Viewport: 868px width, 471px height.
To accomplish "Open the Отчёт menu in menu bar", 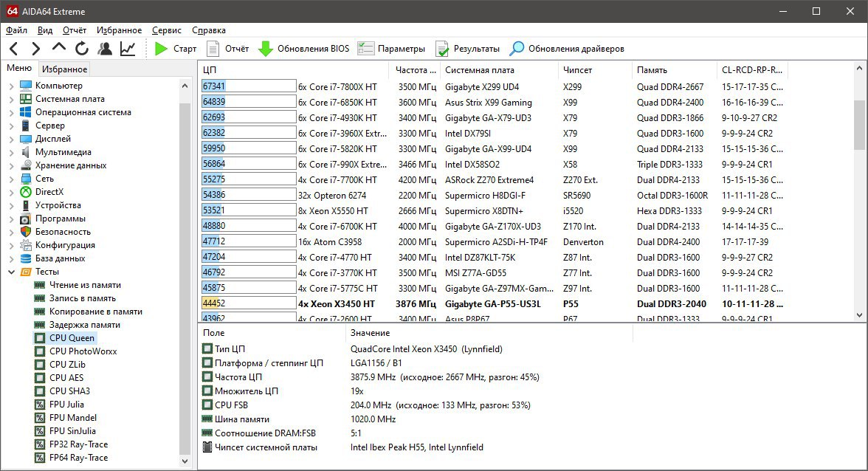I will pyautogui.click(x=75, y=30).
